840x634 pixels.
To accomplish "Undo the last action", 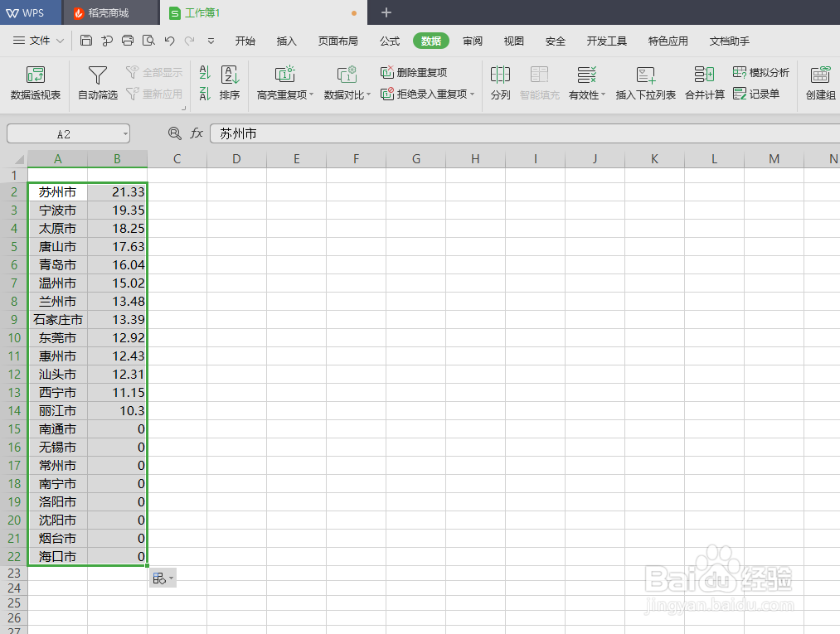I will tap(169, 41).
